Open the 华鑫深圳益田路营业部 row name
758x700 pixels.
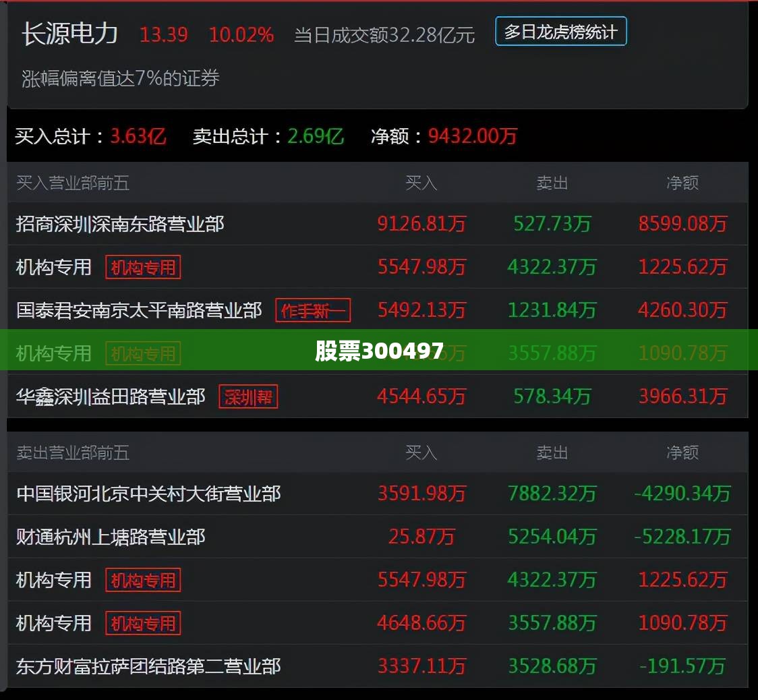111,397
